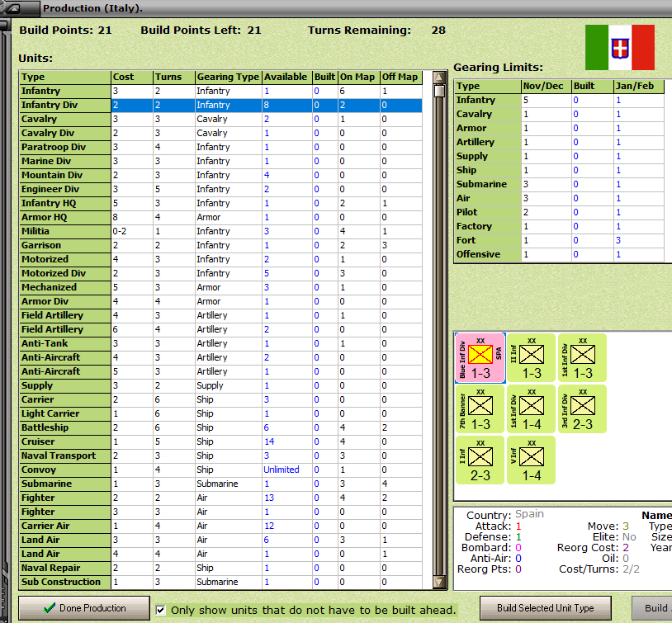Select the Cruiser row
The width and height of the screenshot is (672, 623).
221,441
